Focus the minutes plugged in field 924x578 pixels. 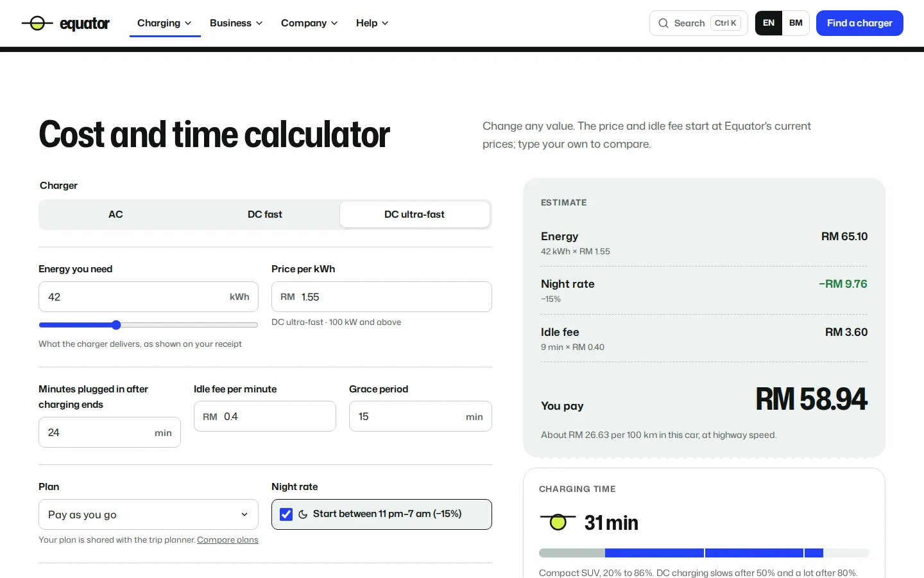click(110, 432)
